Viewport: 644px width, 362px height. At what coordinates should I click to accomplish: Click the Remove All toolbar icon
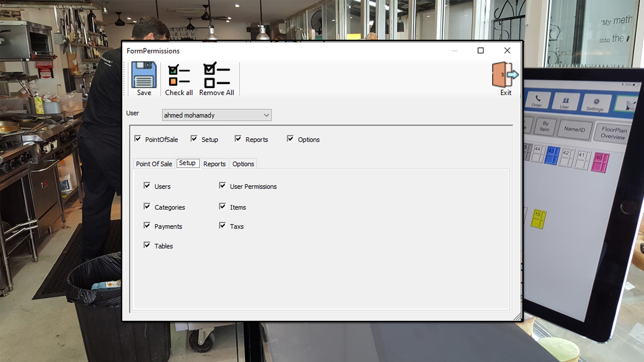(216, 74)
